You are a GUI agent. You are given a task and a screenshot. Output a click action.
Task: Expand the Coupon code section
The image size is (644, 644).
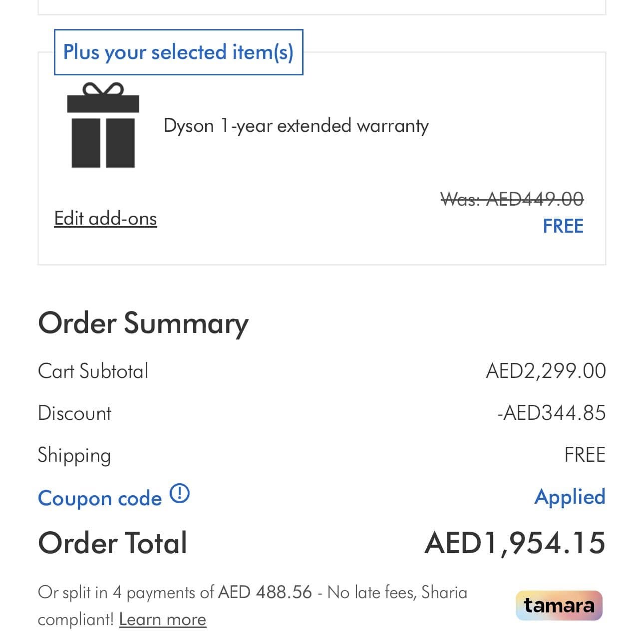coord(100,498)
